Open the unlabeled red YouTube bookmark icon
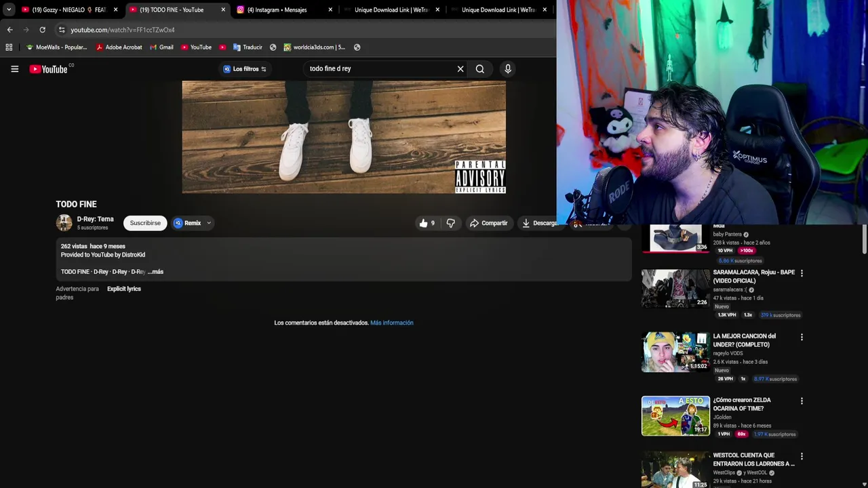868x488 pixels. click(x=222, y=47)
